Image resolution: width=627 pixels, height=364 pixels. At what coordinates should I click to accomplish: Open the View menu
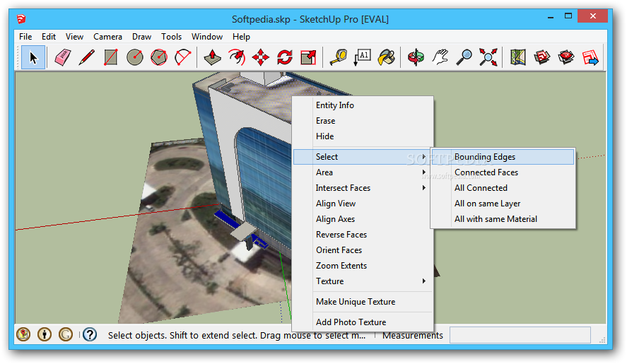[x=74, y=37]
